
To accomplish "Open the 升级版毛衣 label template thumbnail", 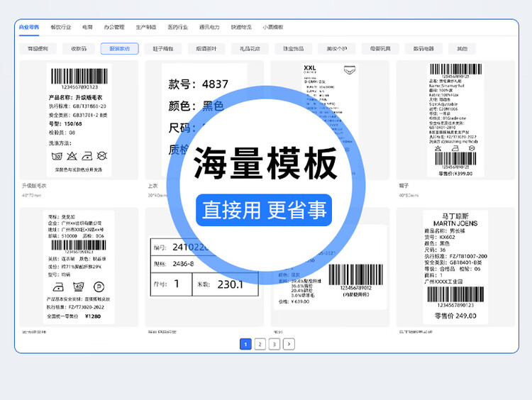I will [x=79, y=120].
